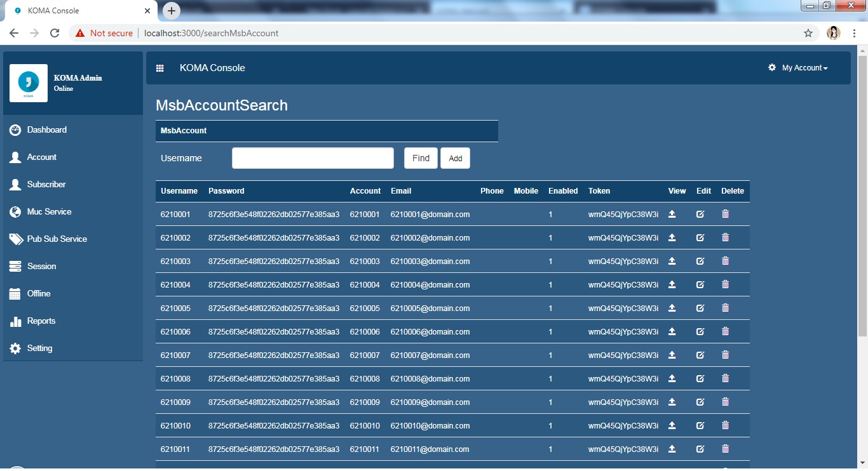Click the Pub Sub Service tags icon
The width and height of the screenshot is (868, 471).
coord(15,239)
